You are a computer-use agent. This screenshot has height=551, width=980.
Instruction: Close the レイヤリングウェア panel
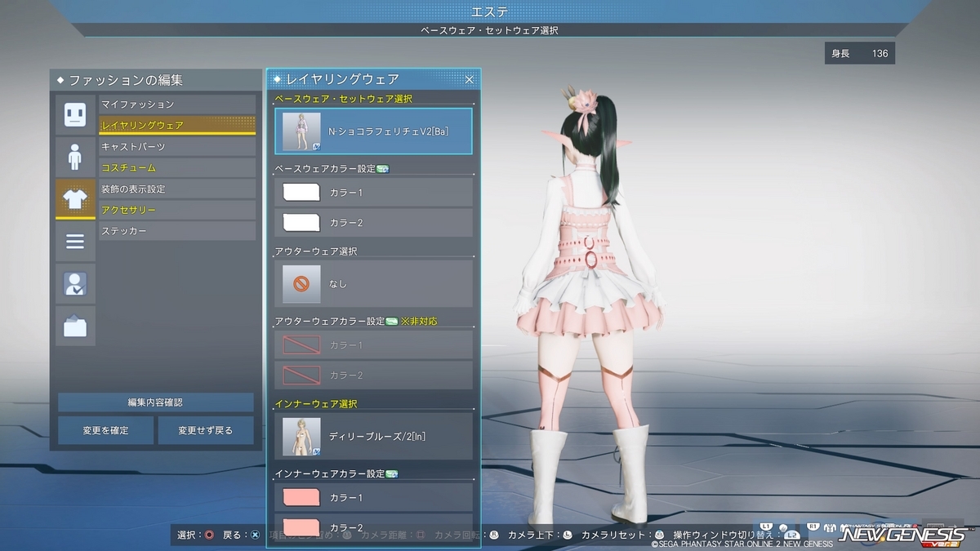(x=470, y=79)
